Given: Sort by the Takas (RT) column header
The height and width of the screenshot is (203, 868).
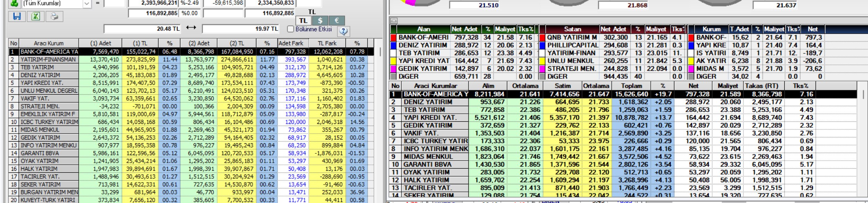Looking at the screenshot, I should (x=761, y=86).
